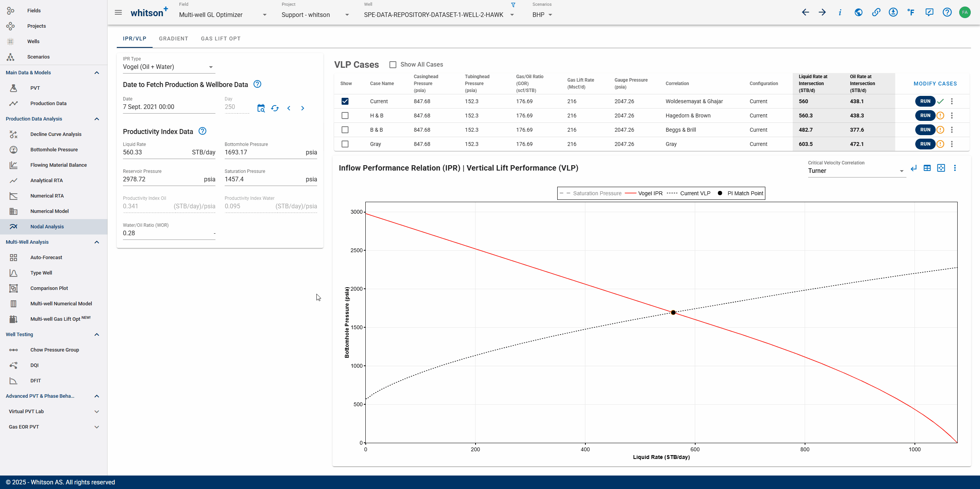Enable Show All Cases checkbox
980x489 pixels.
pos(393,65)
